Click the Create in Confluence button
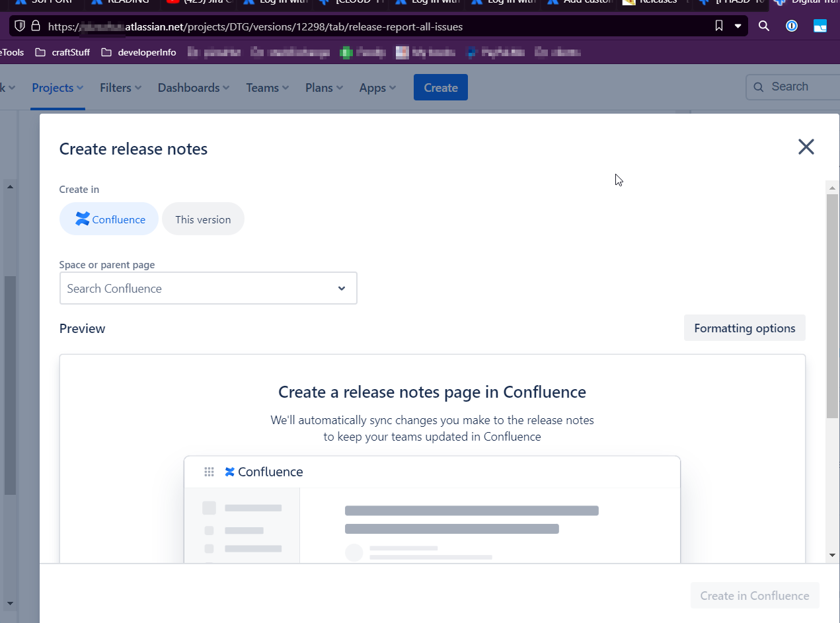This screenshot has height=623, width=840. [x=755, y=595]
